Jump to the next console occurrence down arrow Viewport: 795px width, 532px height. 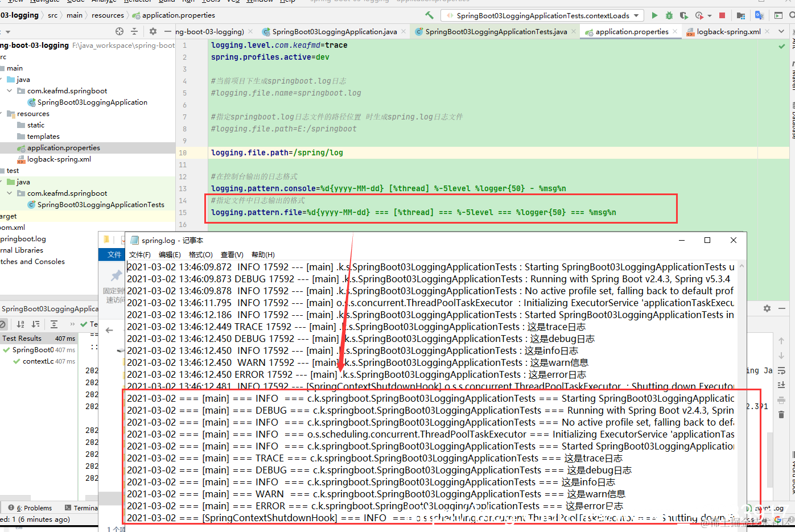coord(781,355)
